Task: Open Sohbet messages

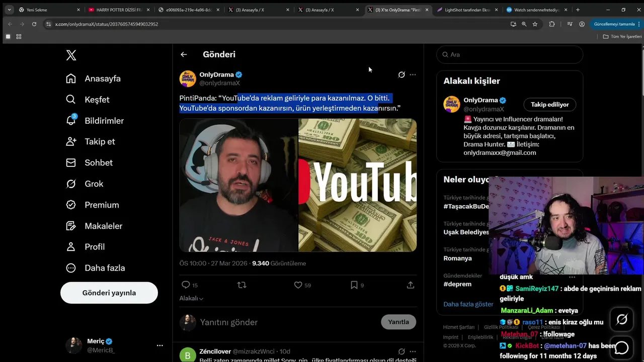Action: (x=90, y=162)
